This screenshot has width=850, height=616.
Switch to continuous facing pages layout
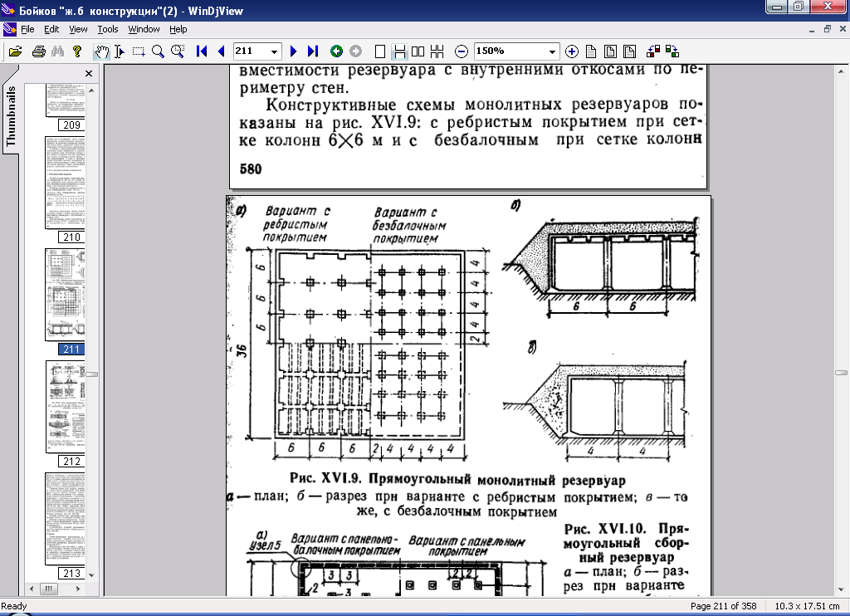pyautogui.click(x=437, y=51)
